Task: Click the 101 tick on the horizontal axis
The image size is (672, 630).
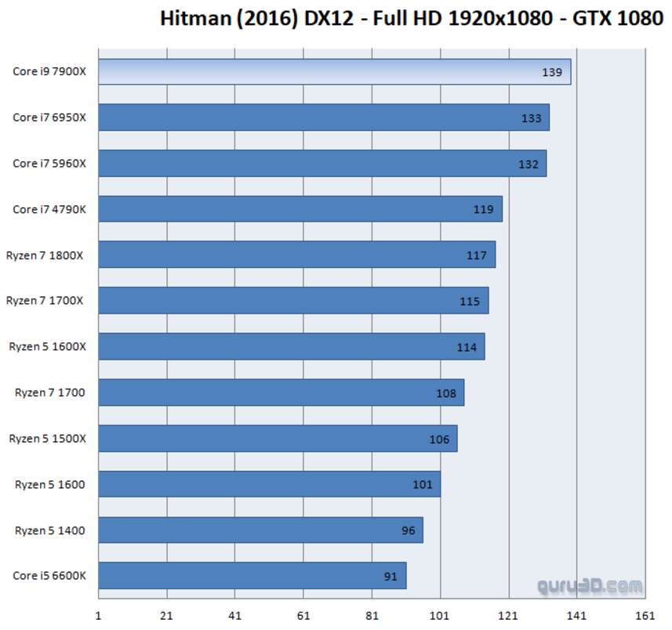Action: tap(440, 615)
